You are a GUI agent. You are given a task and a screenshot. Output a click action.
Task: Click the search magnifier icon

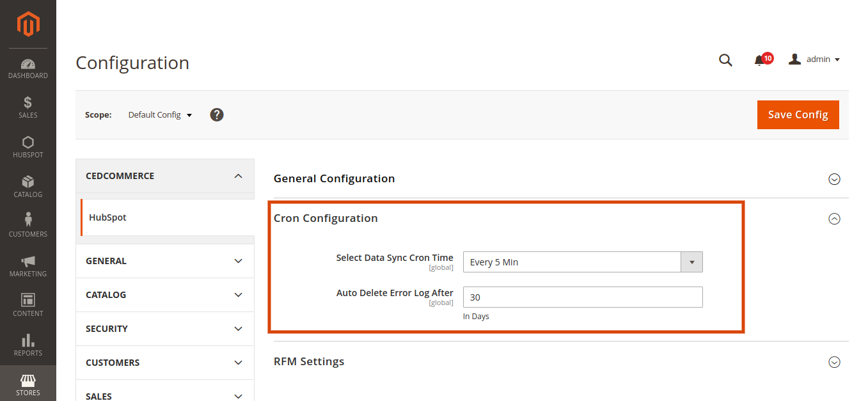[x=725, y=60]
